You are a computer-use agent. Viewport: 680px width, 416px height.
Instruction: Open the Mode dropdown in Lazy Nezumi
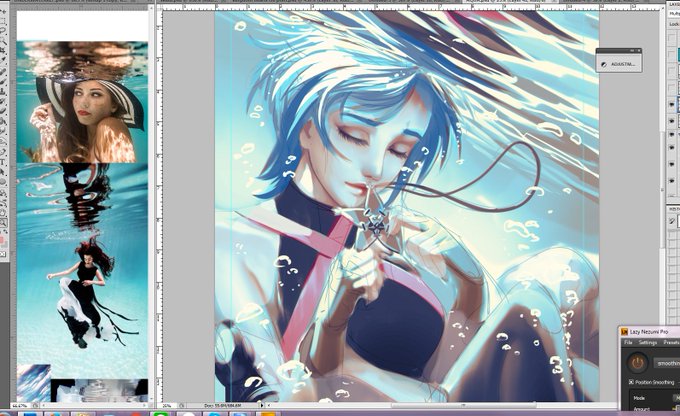tap(676, 398)
